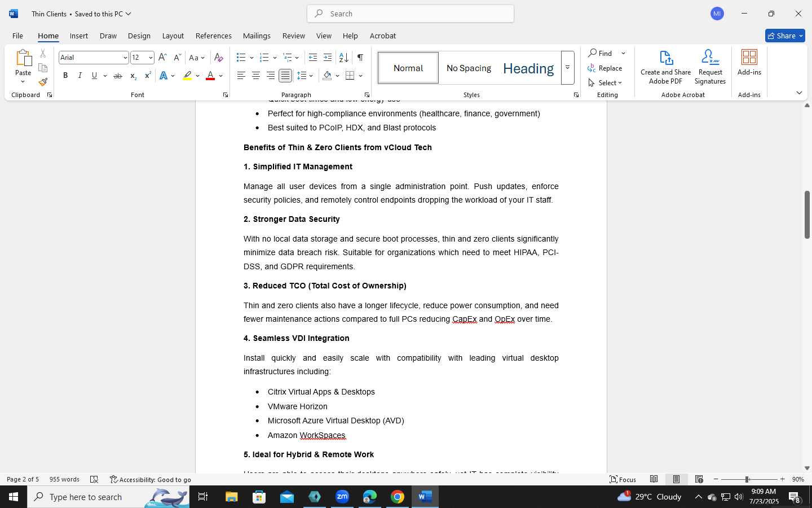Screen dimensions: 812x508
Task: Open the font size dropdown
Action: click(x=151, y=58)
